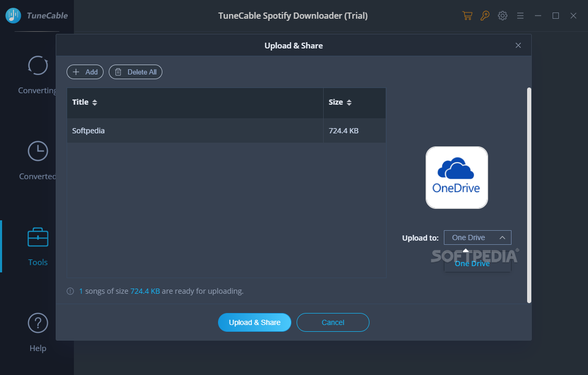Click the key register icon
The width and height of the screenshot is (588, 375).
pyautogui.click(x=485, y=16)
